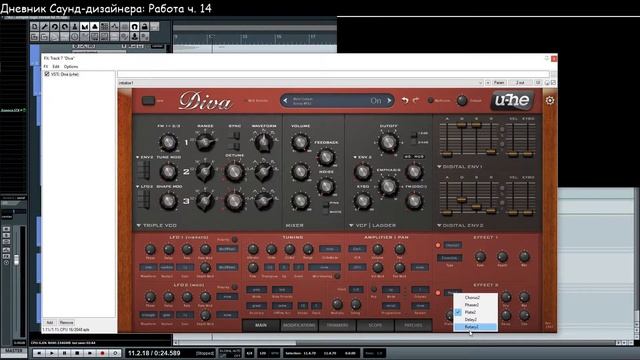Click the Output knob in Diva header

[x=462, y=100]
